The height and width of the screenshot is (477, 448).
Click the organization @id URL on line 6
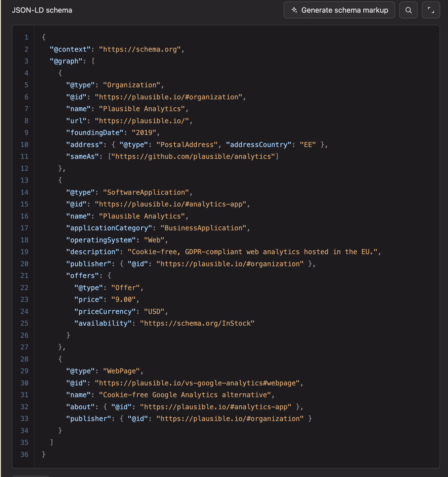tap(169, 97)
